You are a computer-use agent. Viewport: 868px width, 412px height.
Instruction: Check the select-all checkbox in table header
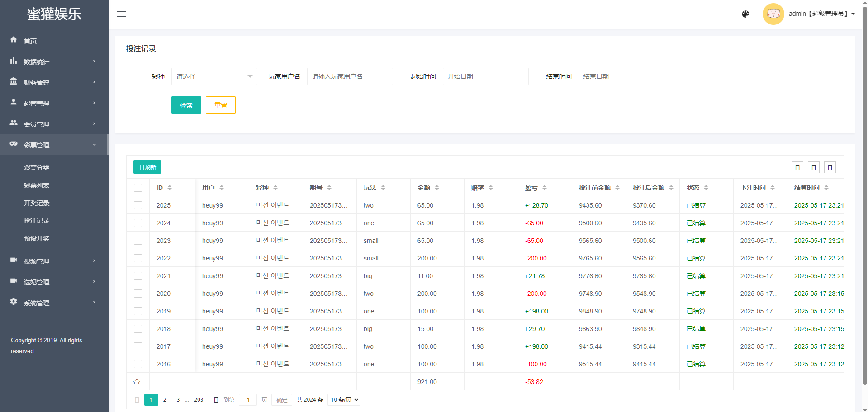[138, 188]
